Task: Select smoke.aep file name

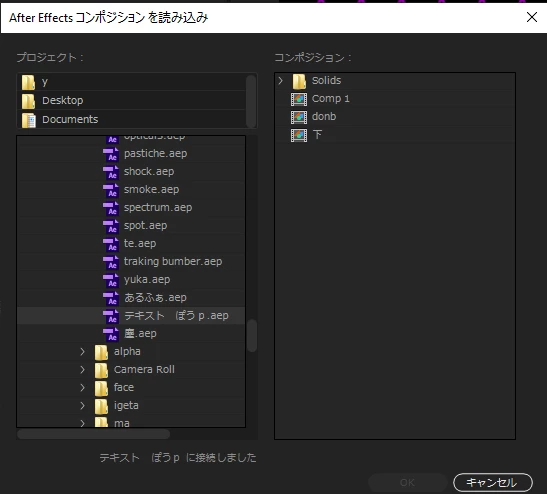Action: pyautogui.click(x=151, y=189)
